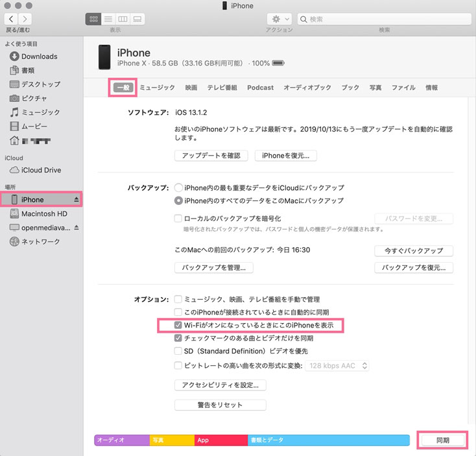Switch to the オーディオブック tab
Image resolution: width=476 pixels, height=456 pixels.
tap(307, 88)
